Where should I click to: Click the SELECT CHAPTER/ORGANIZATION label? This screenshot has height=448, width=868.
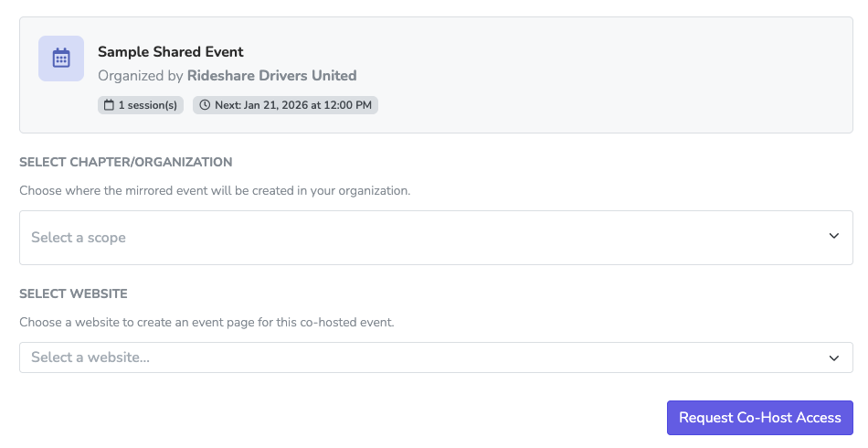[x=126, y=163]
